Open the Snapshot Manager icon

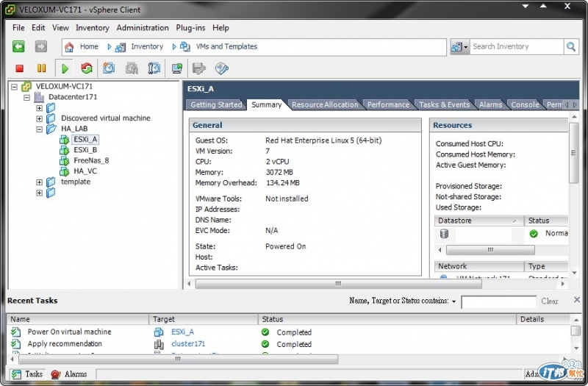(x=154, y=68)
